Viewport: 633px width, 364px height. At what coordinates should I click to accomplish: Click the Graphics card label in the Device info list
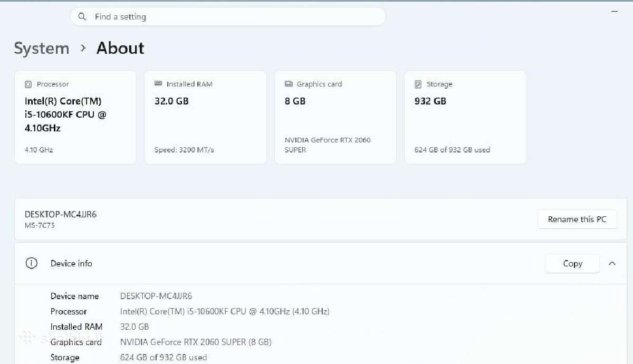(x=76, y=342)
